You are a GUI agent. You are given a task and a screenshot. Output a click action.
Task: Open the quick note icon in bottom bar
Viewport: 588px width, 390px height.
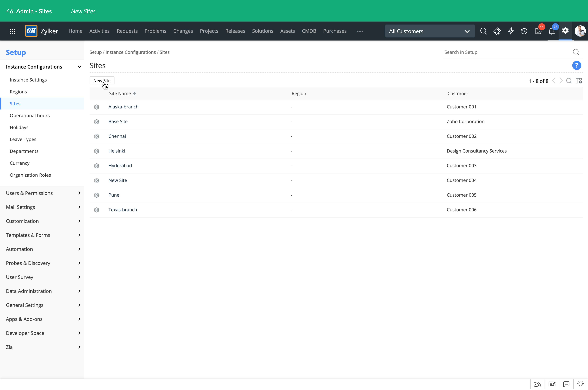(552, 384)
